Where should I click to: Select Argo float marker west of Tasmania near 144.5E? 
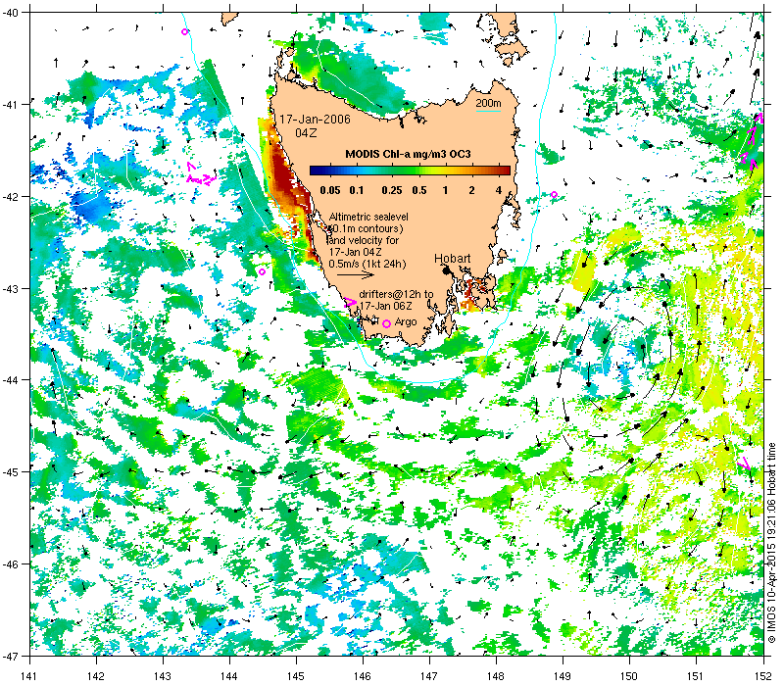pyautogui.click(x=262, y=272)
